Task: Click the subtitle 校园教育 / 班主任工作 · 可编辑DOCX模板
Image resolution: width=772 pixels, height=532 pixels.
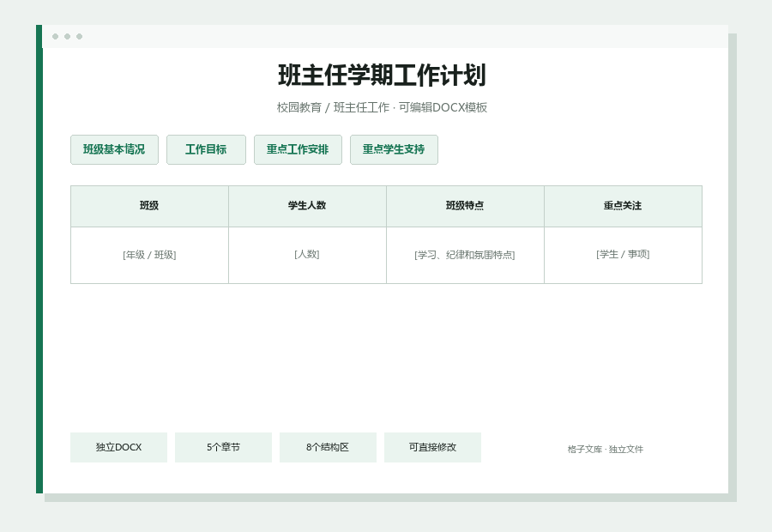Action: pyautogui.click(x=382, y=107)
